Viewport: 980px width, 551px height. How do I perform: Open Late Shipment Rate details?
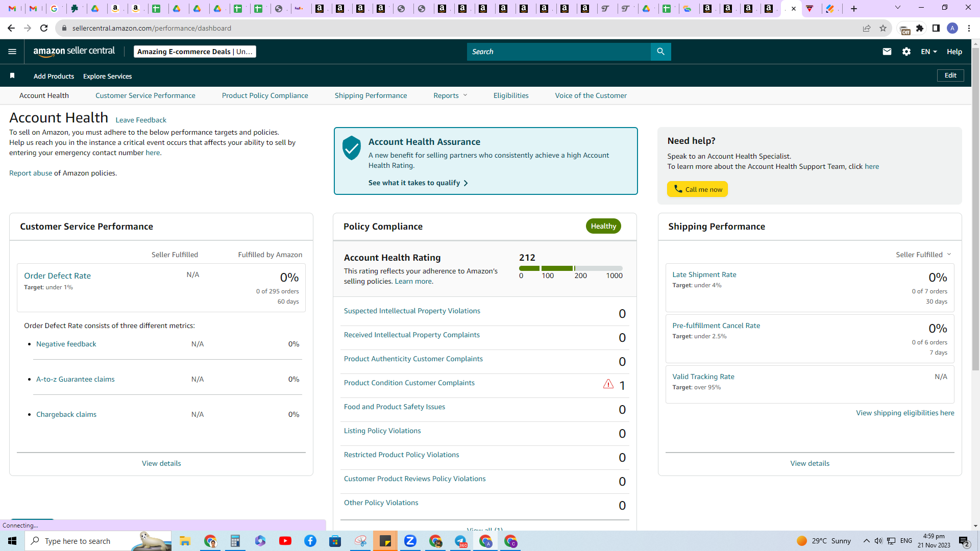coord(704,274)
